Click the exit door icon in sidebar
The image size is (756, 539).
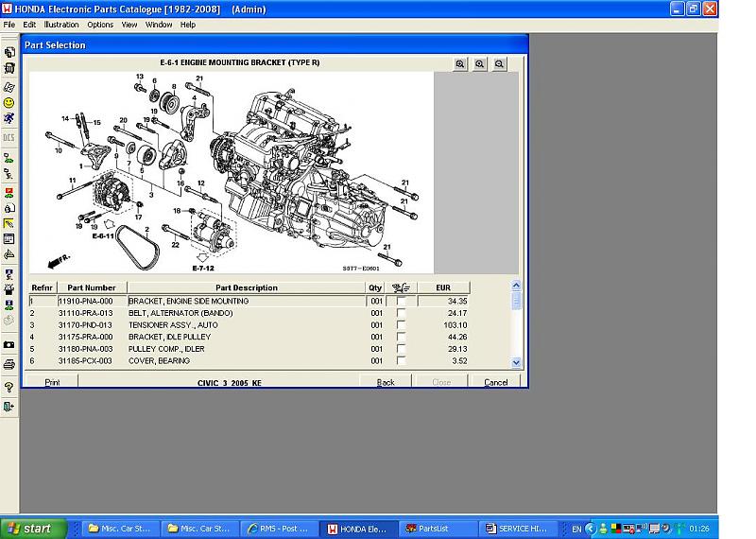9,407
